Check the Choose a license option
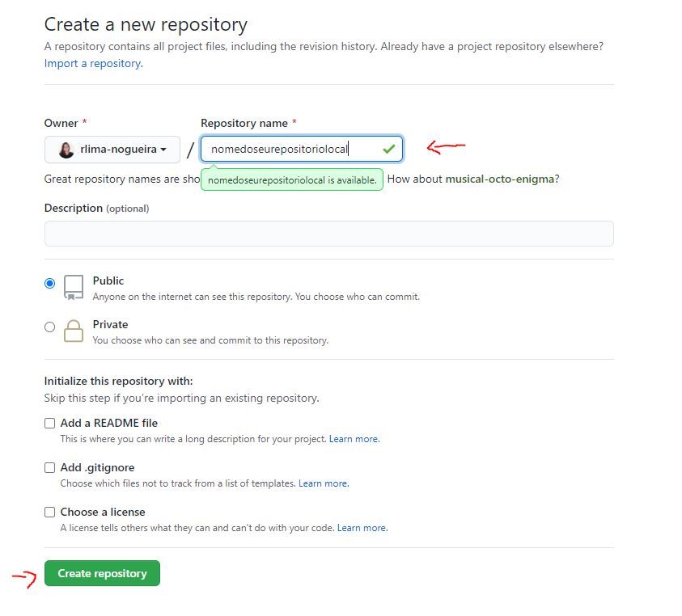This screenshot has height=616, width=682. coord(50,512)
